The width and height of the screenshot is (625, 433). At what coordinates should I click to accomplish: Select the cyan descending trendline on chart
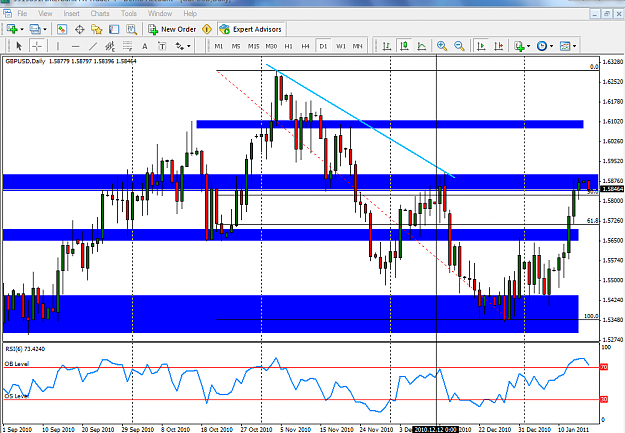click(361, 121)
